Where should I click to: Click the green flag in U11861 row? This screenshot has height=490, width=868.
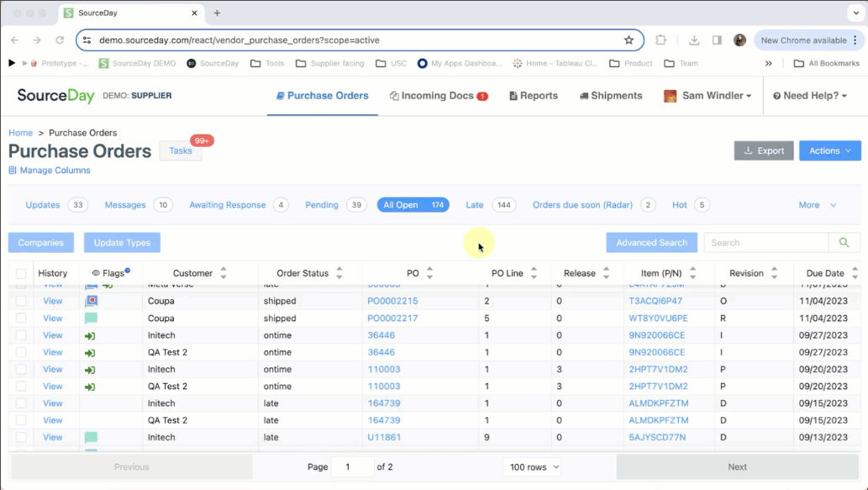tap(92, 437)
